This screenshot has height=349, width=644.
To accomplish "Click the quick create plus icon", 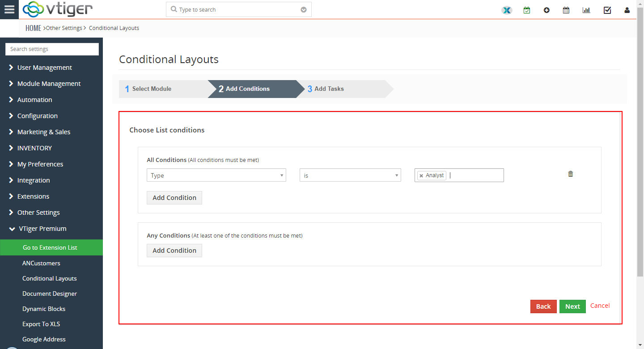I will 547,10.
